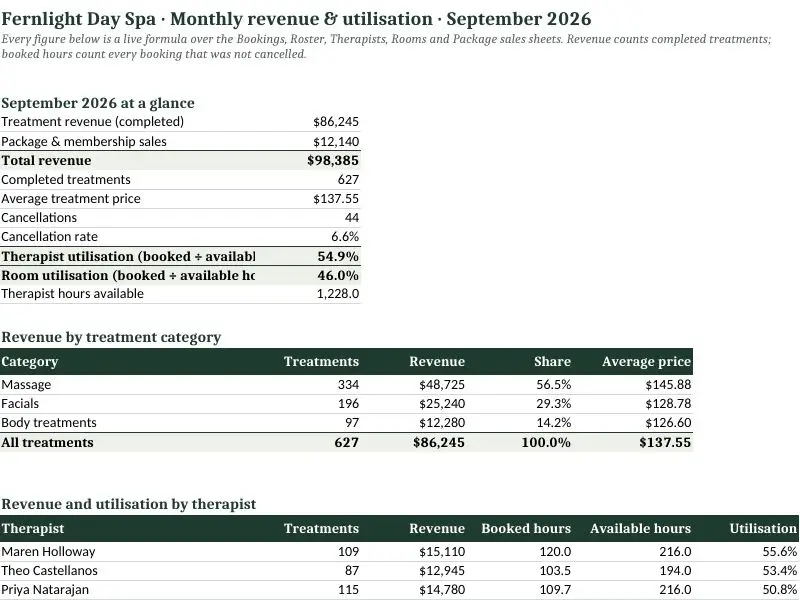Select Theo Castellanos booked hours 103.5
800x600 pixels.
click(x=555, y=570)
